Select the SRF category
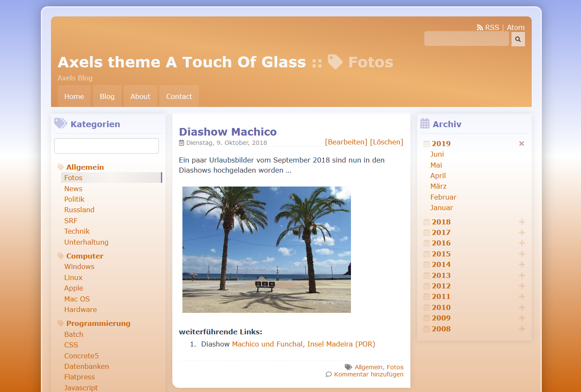The height and width of the screenshot is (392, 581). coord(71,221)
